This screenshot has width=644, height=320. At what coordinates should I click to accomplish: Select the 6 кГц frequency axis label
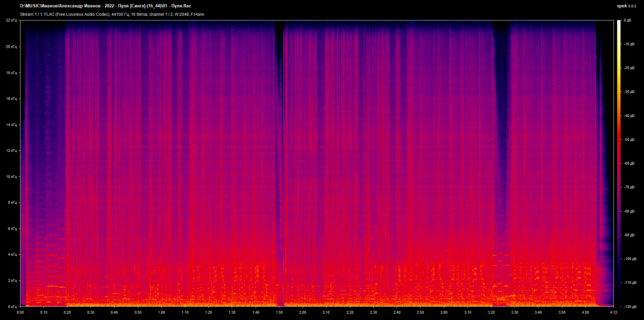(12, 229)
